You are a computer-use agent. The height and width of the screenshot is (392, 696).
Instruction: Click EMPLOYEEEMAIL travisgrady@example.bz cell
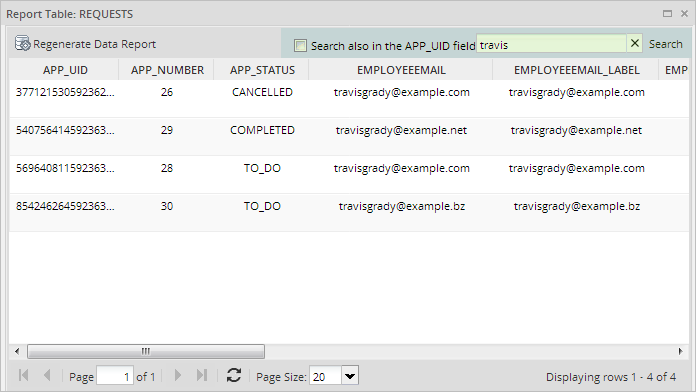(x=401, y=206)
